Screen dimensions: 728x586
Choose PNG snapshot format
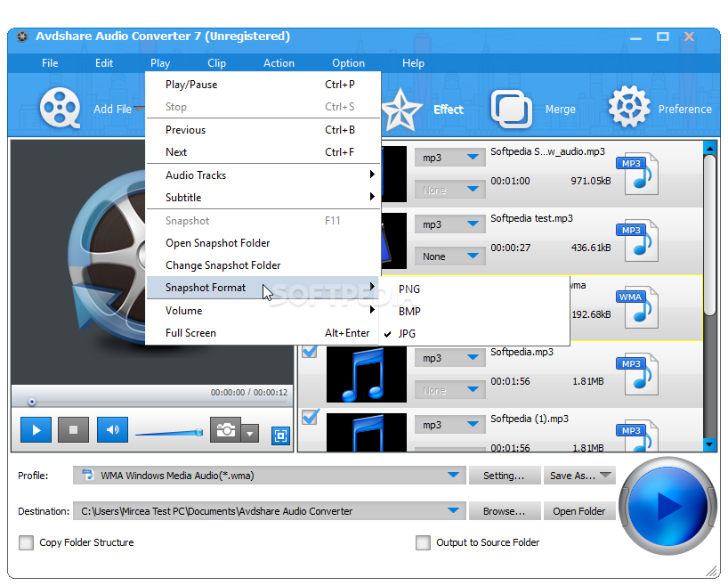coord(474,289)
